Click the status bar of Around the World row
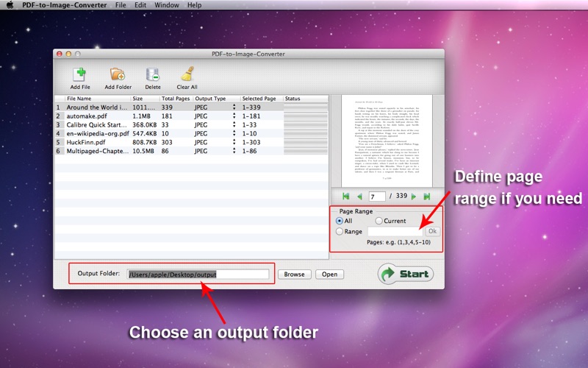Screen dimensions: 588x368 [306, 107]
